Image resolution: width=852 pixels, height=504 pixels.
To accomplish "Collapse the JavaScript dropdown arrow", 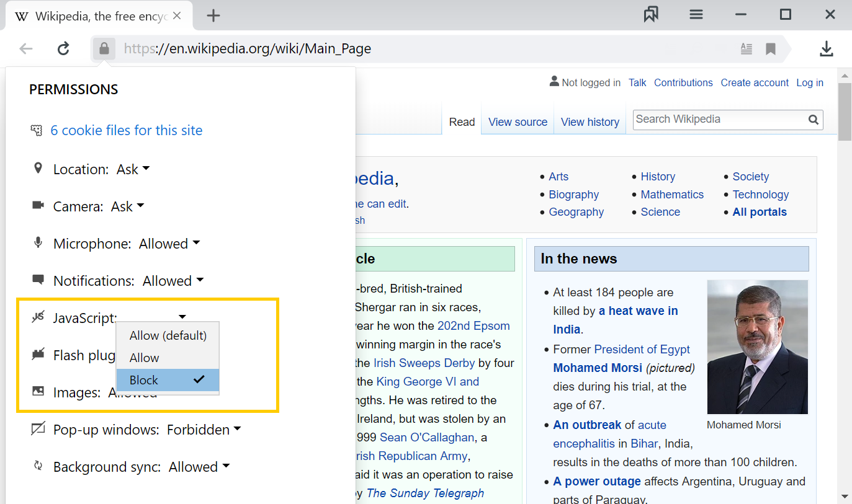I will (x=182, y=317).
